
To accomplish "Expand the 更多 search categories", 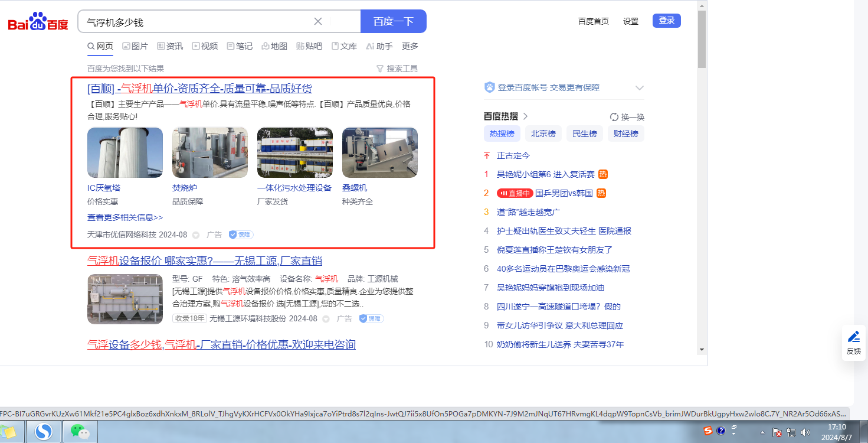I will 410,46.
